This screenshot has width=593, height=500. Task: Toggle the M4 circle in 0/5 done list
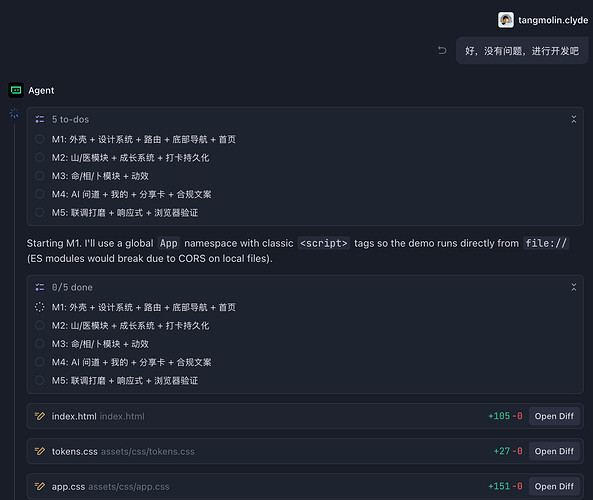pos(39,362)
